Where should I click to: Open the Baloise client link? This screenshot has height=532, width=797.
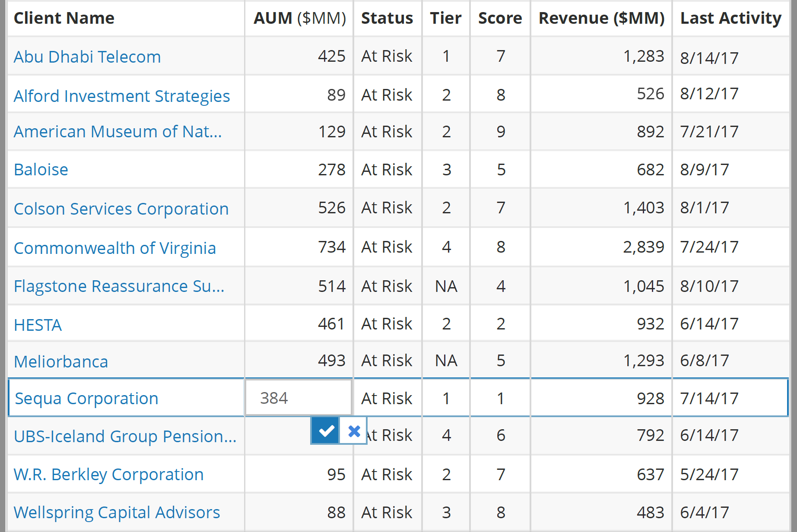click(41, 169)
